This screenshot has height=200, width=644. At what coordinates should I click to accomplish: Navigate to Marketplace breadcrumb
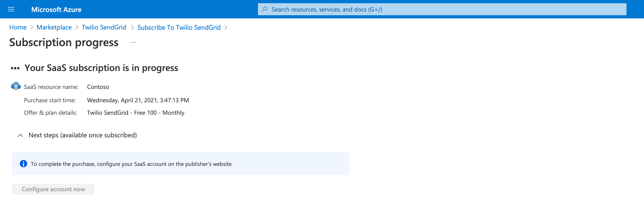coord(54,27)
